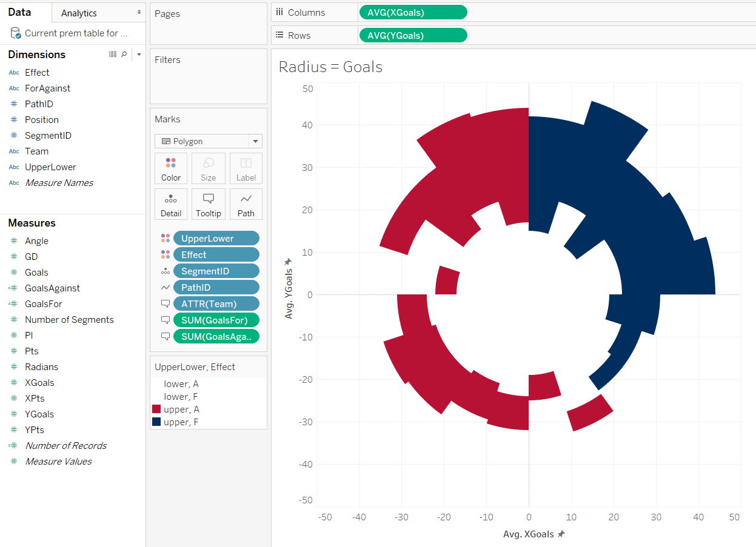Viewport: 756px width, 547px height.
Task: Select Measure Values field
Action: tap(58, 461)
